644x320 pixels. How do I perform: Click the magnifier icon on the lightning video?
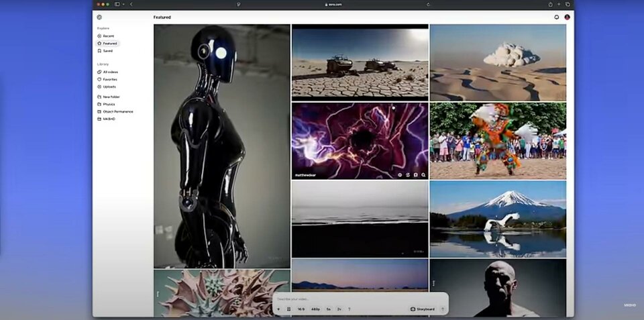tap(423, 174)
